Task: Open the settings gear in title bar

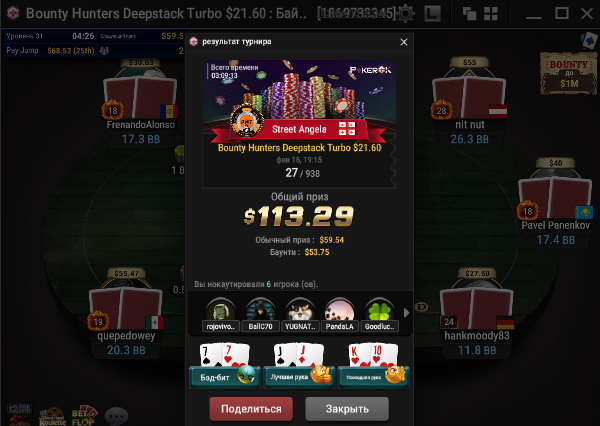Action: [x=406, y=14]
